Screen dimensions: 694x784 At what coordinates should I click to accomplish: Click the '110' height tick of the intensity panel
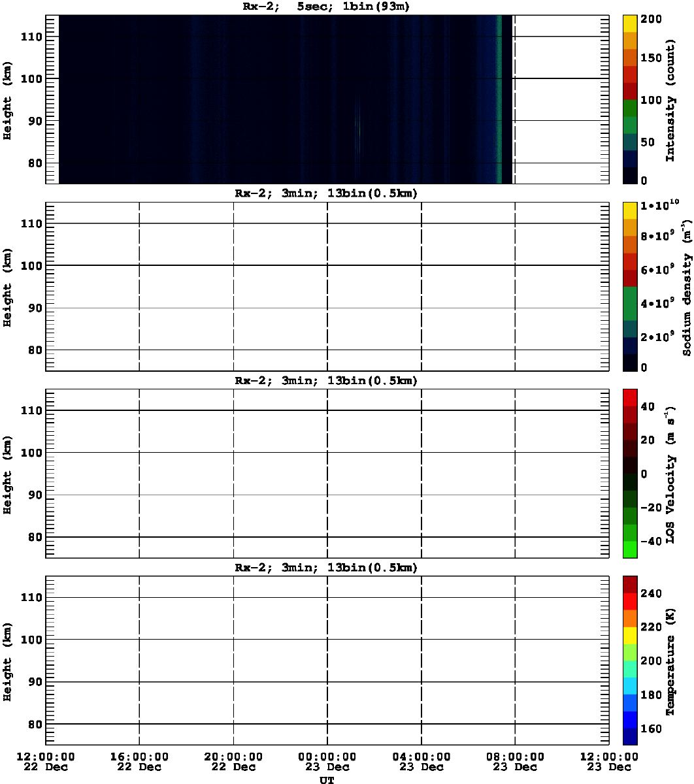[x=33, y=37]
